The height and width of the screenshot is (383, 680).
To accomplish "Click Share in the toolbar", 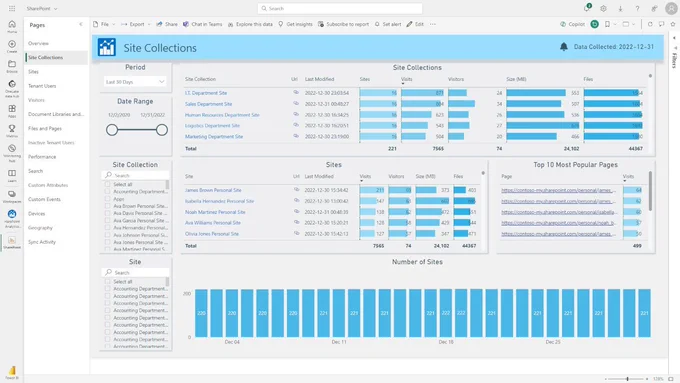I will point(167,24).
